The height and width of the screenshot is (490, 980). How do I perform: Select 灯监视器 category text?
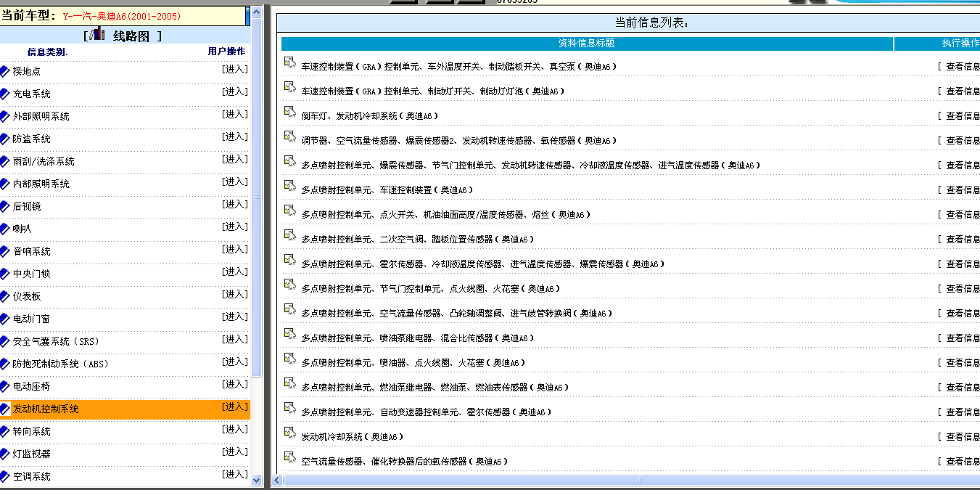coord(31,454)
